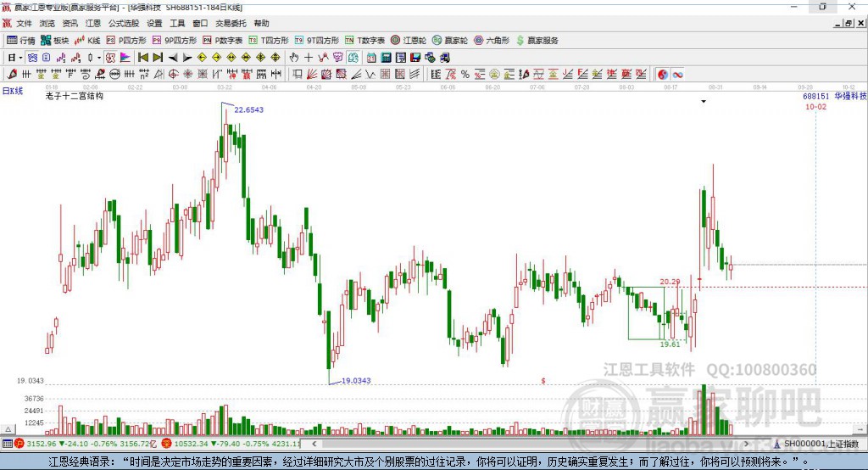Screen dimensions: 868x470
Task: Open the P数字表 number table
Action: (223, 41)
